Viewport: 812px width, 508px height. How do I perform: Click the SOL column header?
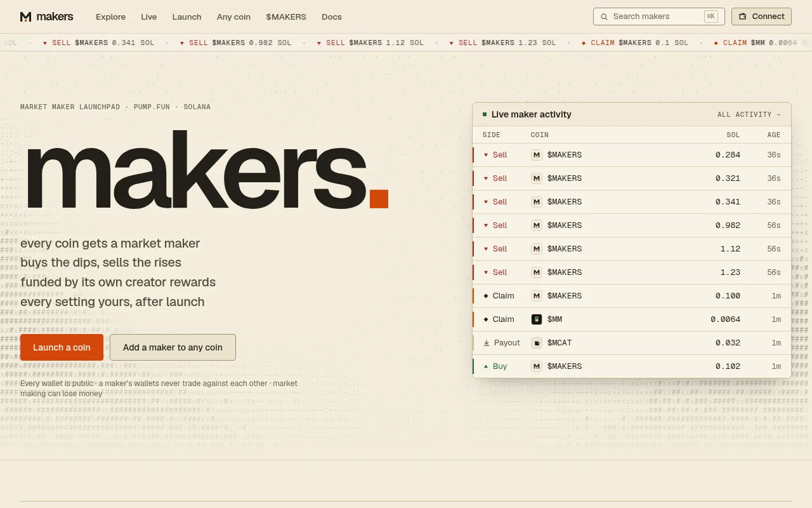[733, 135]
